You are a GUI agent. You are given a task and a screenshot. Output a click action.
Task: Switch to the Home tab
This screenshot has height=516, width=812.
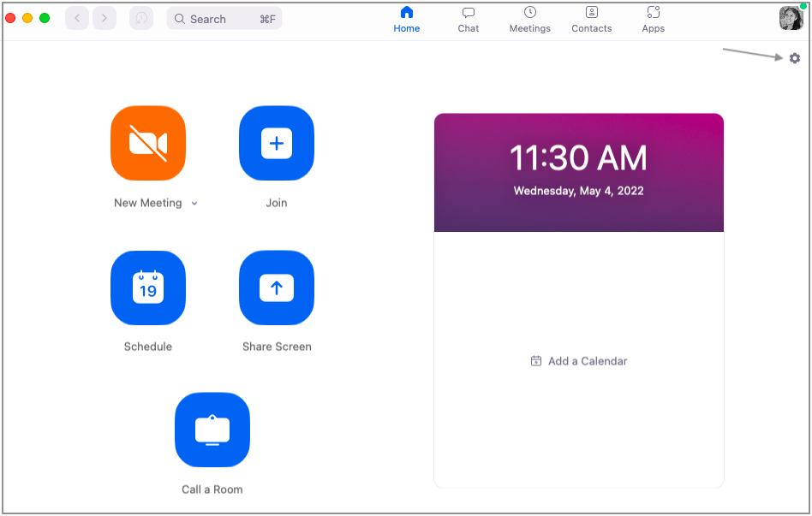pos(407,19)
